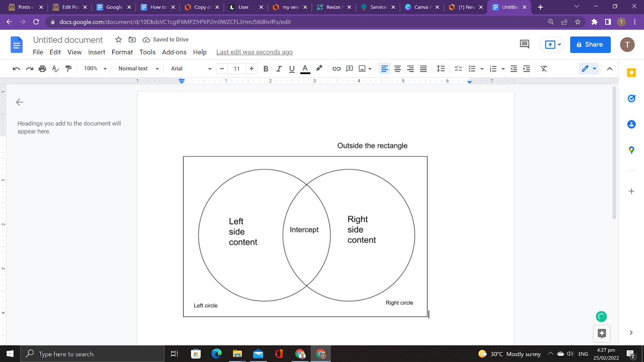
Task: Click the Spelling and grammar check icon
Action: 56,69
